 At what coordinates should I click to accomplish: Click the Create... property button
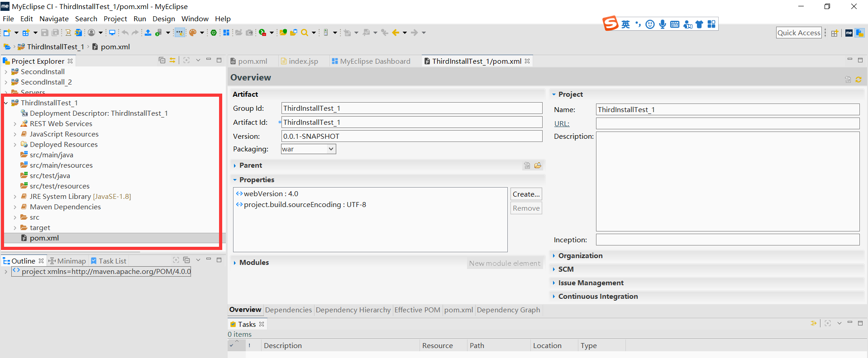point(526,194)
